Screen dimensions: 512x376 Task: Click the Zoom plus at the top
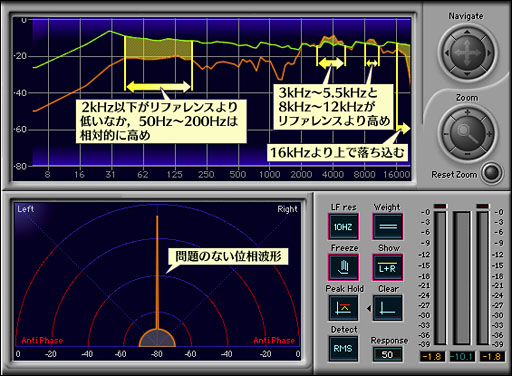[467, 112]
